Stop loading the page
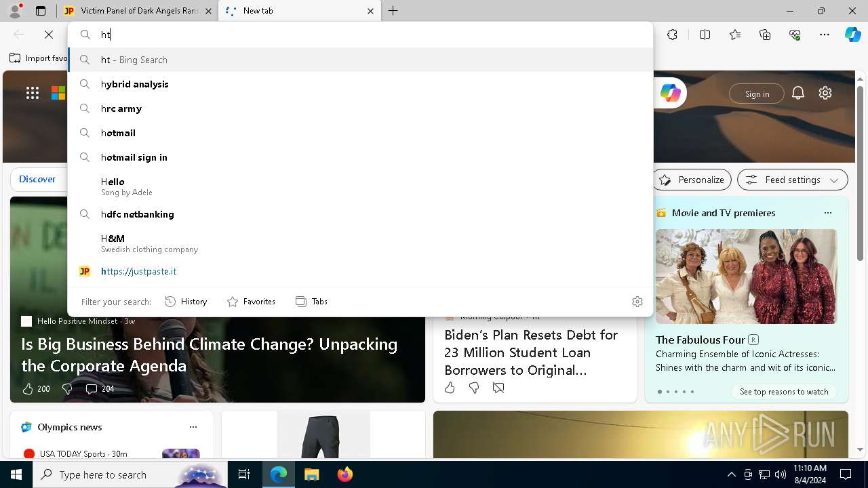The height and width of the screenshot is (488, 868). 49,35
